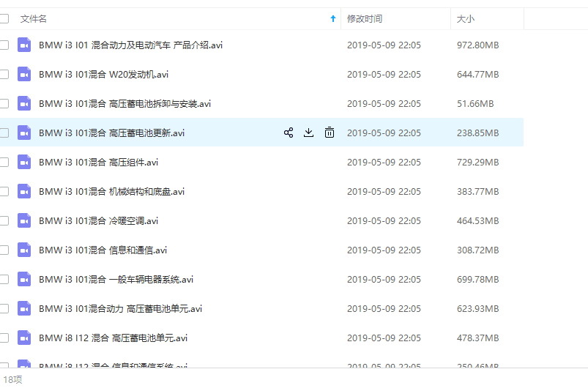Image resolution: width=588 pixels, height=391 pixels.
Task: Click the 972.80MB size value
Action: 477,45
